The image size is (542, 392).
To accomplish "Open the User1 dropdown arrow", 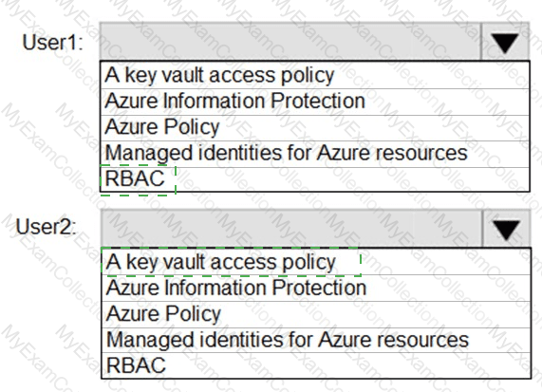I will 505,42.
